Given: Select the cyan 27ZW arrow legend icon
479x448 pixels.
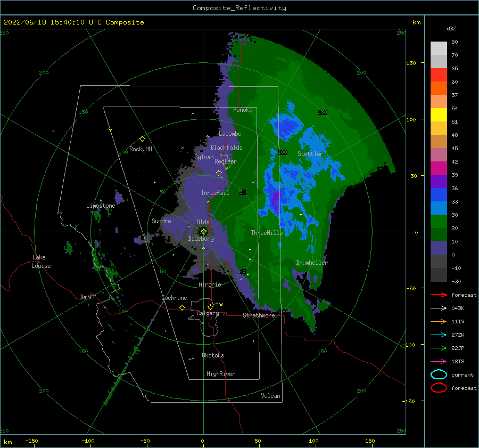Looking at the screenshot, I should click(439, 335).
